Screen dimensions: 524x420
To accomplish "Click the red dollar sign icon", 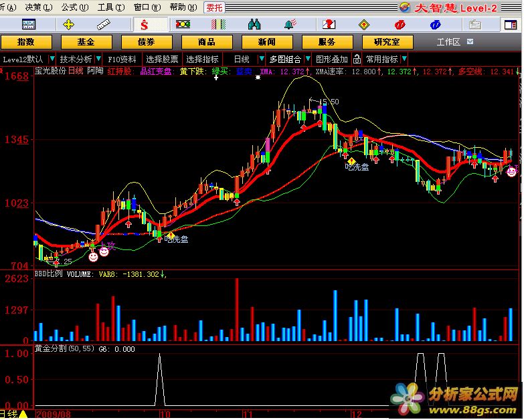I will (145, 24).
